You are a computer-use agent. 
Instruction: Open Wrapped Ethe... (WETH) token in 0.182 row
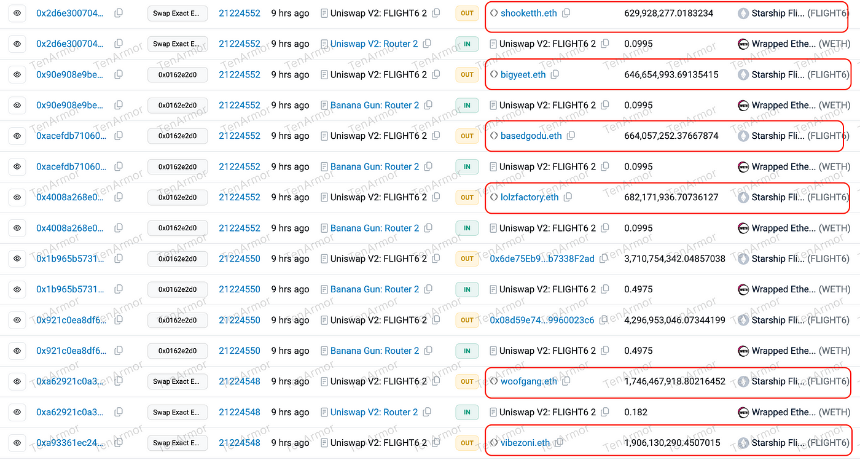pos(794,412)
